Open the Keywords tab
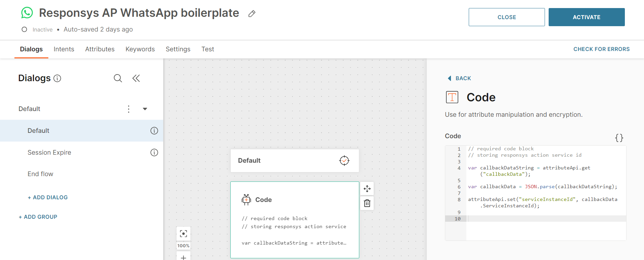Image resolution: width=644 pixels, height=260 pixels. (x=140, y=49)
